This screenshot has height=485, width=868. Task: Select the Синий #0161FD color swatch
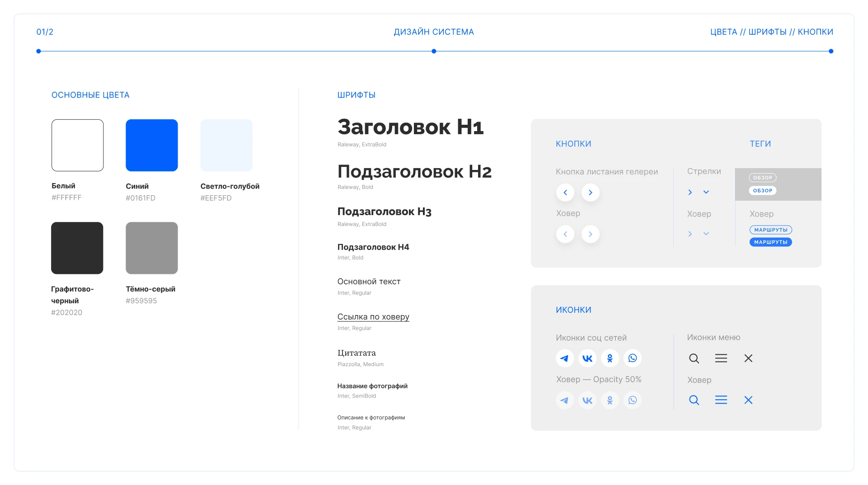click(151, 145)
